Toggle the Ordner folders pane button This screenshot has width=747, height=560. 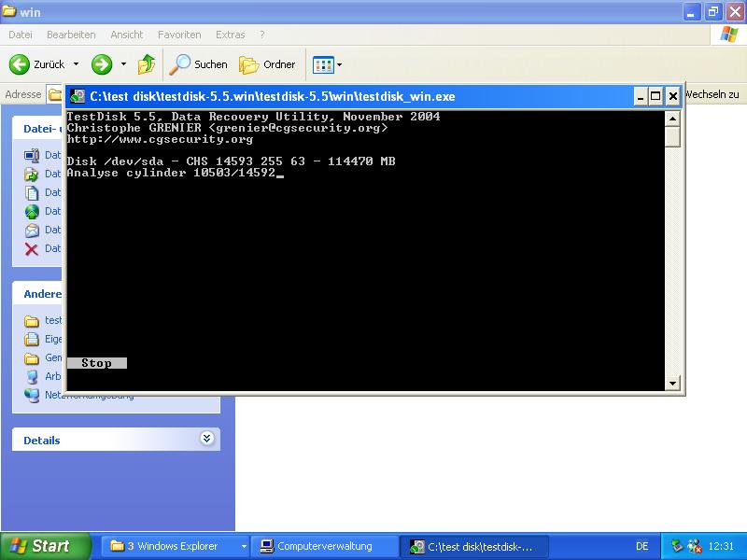pos(267,64)
